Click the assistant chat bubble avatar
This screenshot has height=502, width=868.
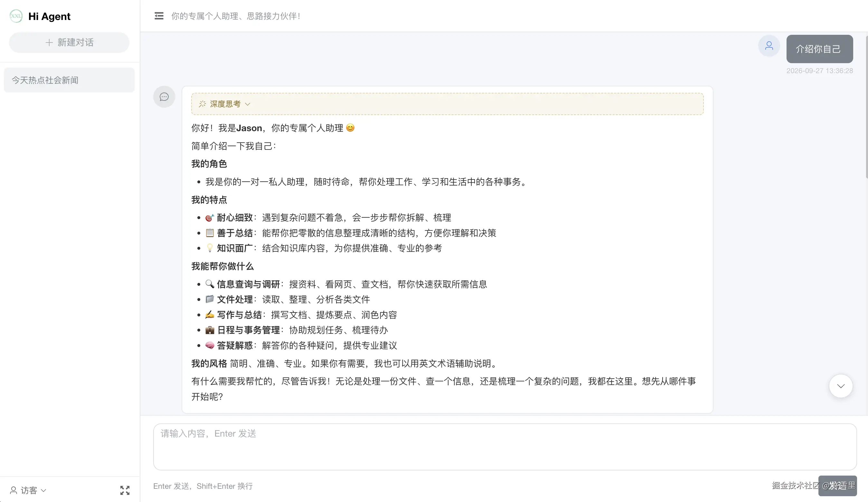(164, 97)
